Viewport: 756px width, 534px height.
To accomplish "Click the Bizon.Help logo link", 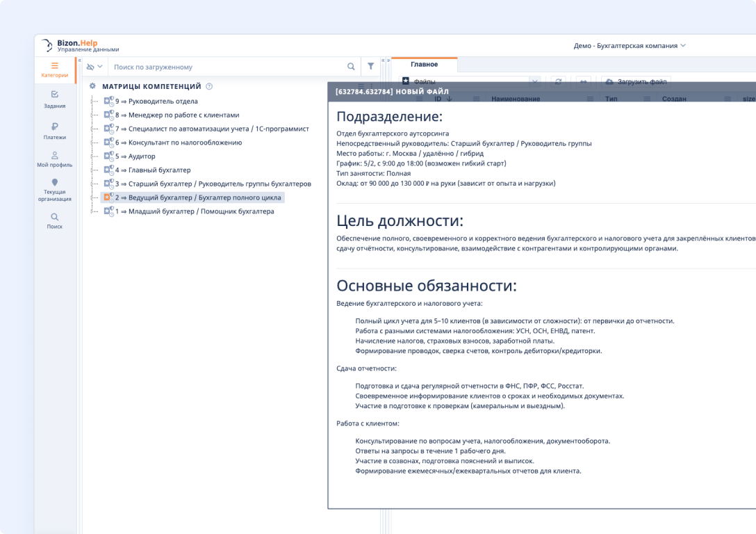I will coord(69,44).
